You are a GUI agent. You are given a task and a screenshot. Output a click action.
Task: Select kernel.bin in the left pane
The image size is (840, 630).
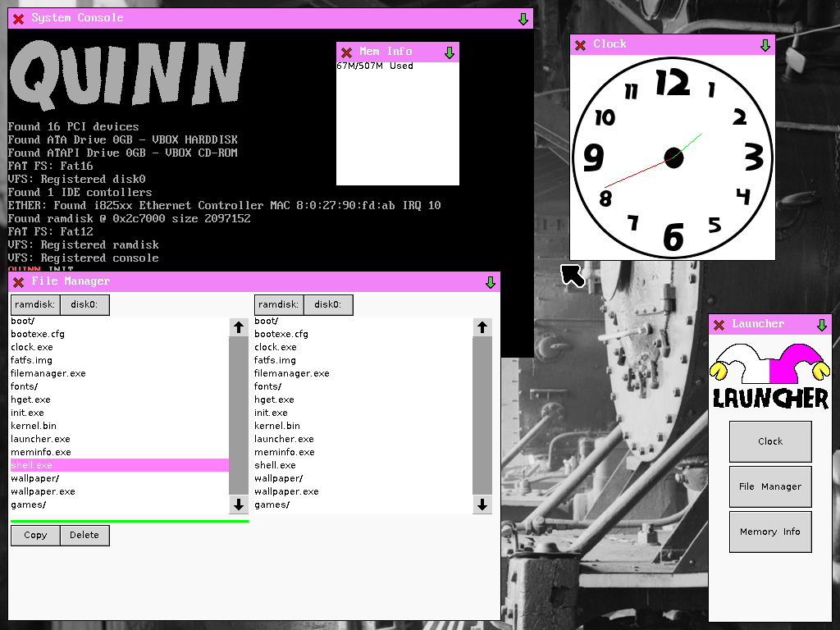(120, 426)
